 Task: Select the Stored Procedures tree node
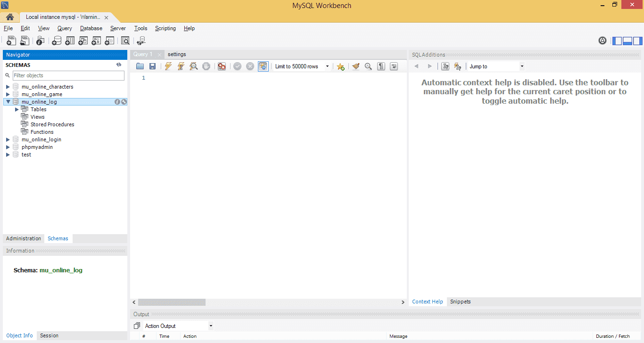coord(52,124)
